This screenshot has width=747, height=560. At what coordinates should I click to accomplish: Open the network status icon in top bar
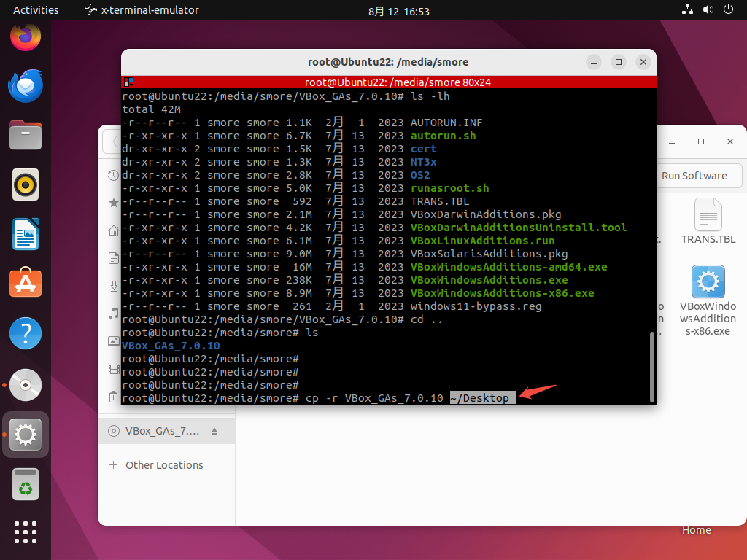(687, 9)
